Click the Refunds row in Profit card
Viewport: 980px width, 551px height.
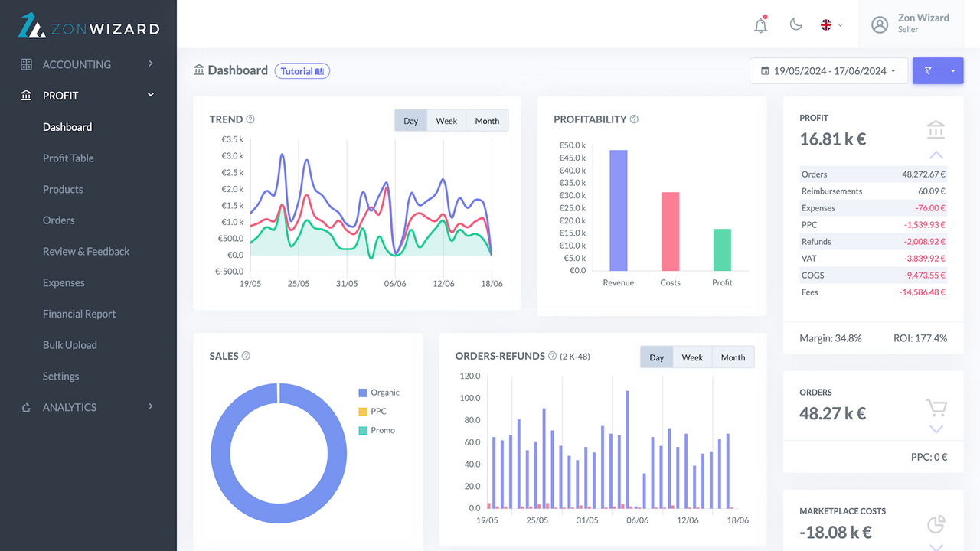[873, 242]
